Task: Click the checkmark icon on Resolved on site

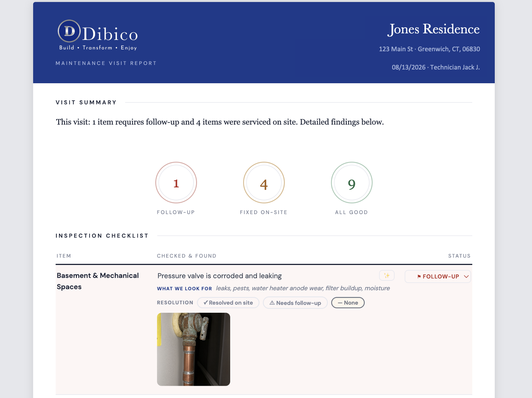Action: point(206,303)
